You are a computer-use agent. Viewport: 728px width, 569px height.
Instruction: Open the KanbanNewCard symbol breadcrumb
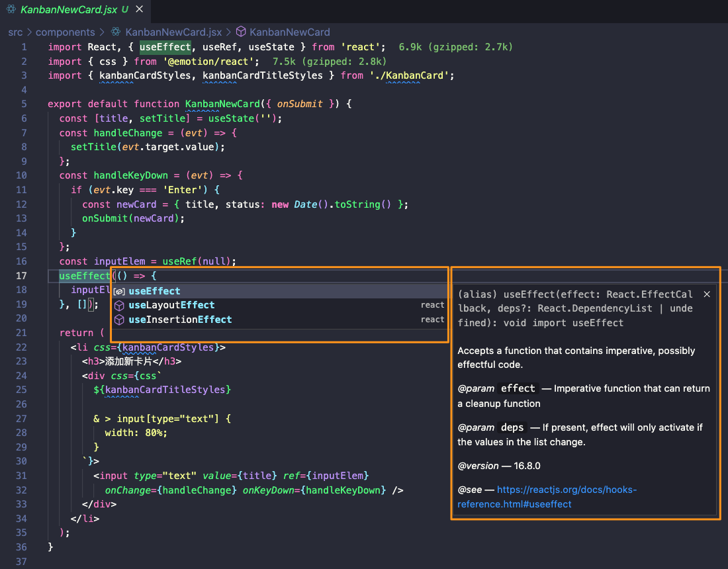click(290, 32)
